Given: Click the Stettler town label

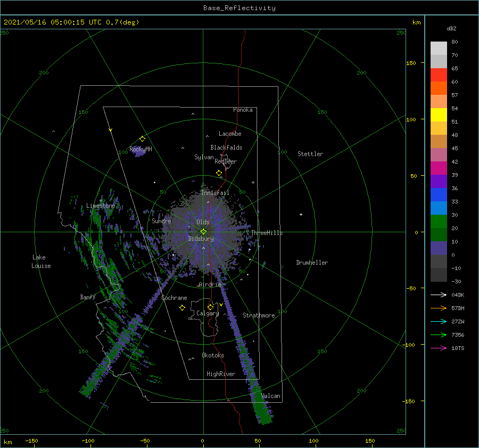Looking at the screenshot, I should click(x=310, y=154).
